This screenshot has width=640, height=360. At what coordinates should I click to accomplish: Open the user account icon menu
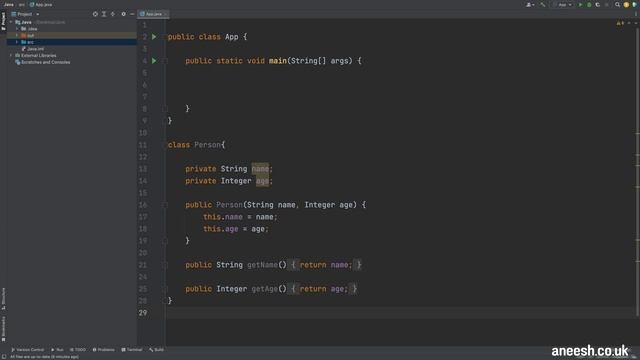530,4
